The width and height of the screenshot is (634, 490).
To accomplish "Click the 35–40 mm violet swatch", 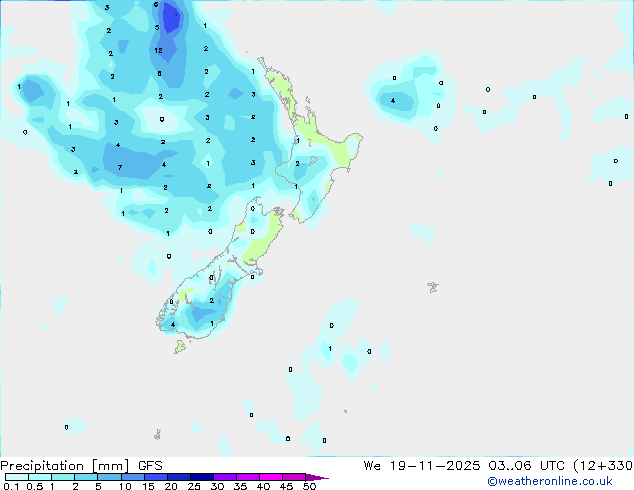I will pyautogui.click(x=248, y=477).
